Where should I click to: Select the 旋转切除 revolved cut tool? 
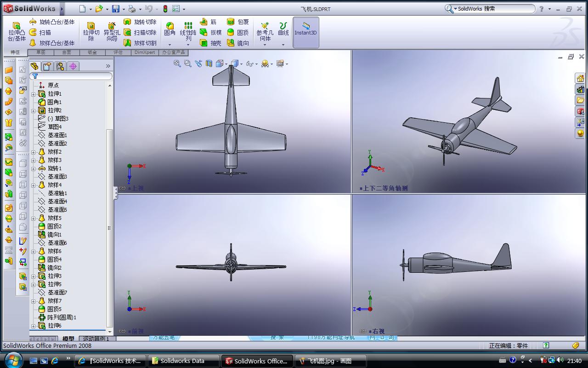(140, 22)
